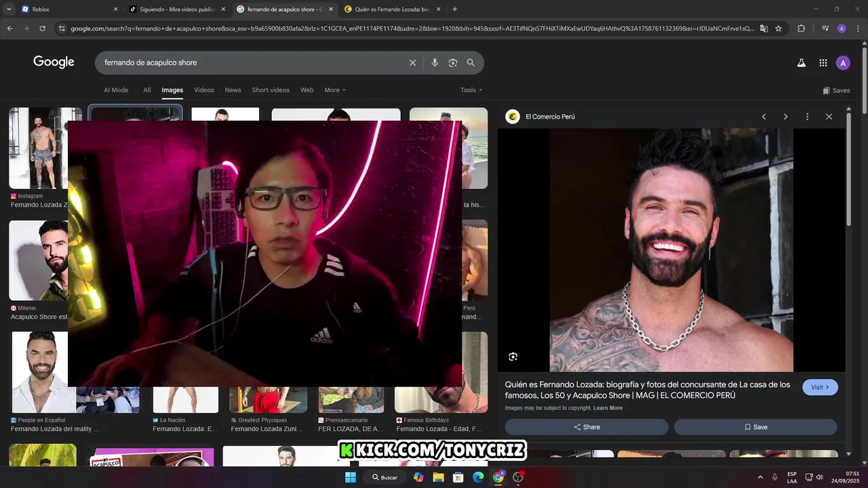This screenshot has height=488, width=868.
Task: Show previous image in preview panel
Action: point(764,117)
